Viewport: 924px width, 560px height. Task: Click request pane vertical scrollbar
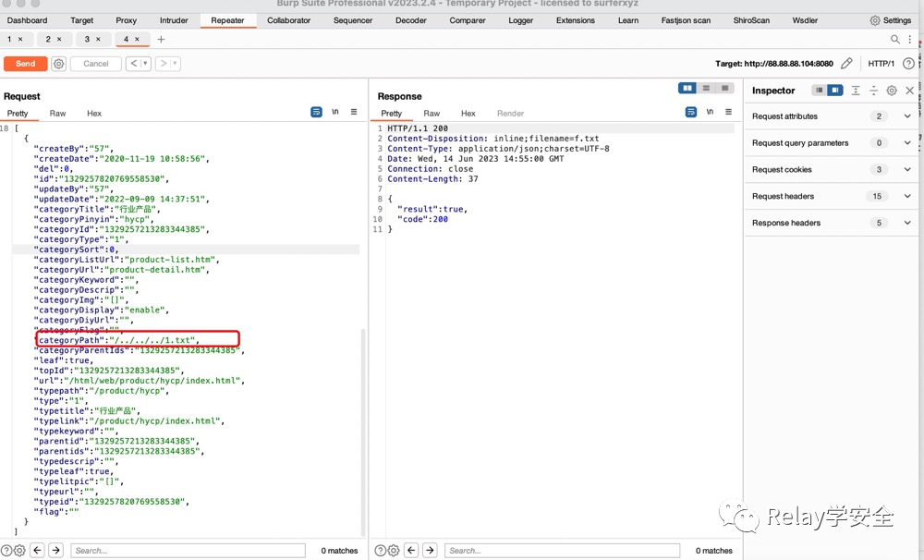tap(363, 432)
